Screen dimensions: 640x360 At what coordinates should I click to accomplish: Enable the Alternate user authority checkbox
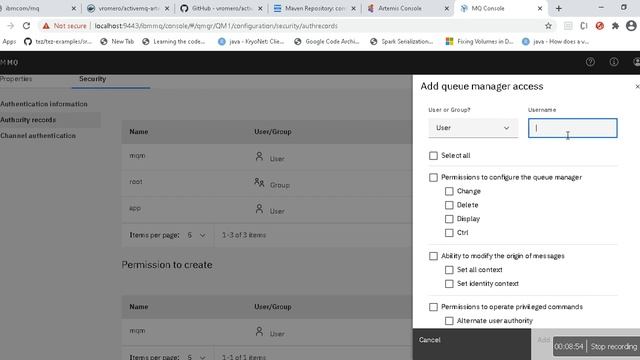[x=449, y=321]
